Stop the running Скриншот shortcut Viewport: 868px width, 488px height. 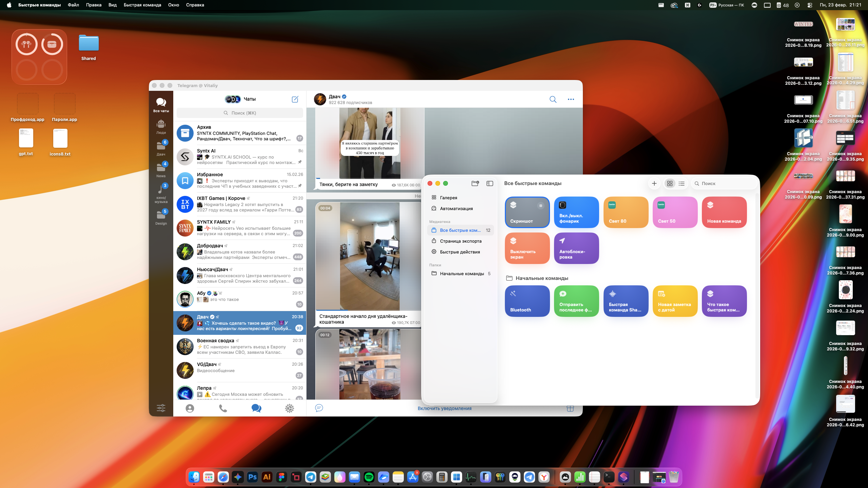click(541, 206)
